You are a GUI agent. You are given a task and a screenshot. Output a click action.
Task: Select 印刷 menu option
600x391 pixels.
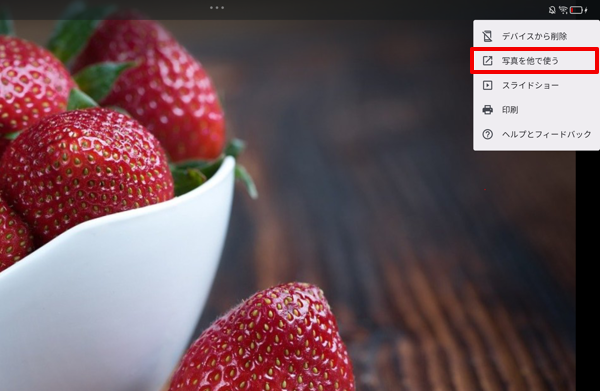(536, 110)
